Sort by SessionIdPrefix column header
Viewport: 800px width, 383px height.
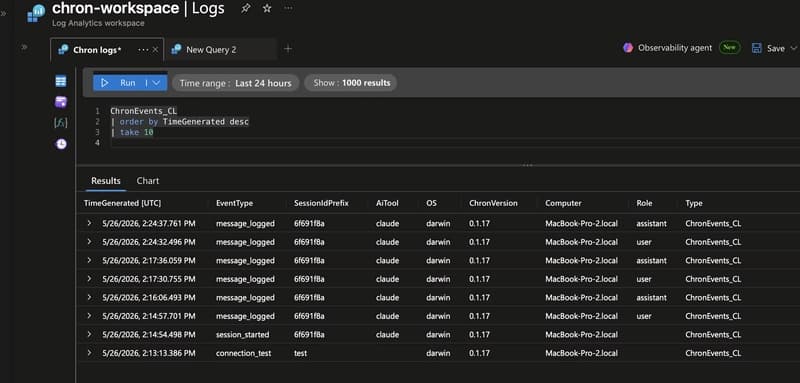click(321, 203)
